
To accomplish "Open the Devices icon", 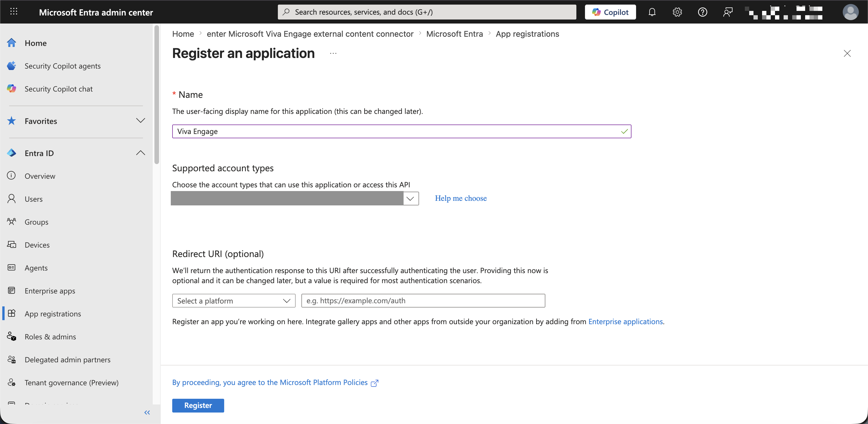I will (12, 244).
